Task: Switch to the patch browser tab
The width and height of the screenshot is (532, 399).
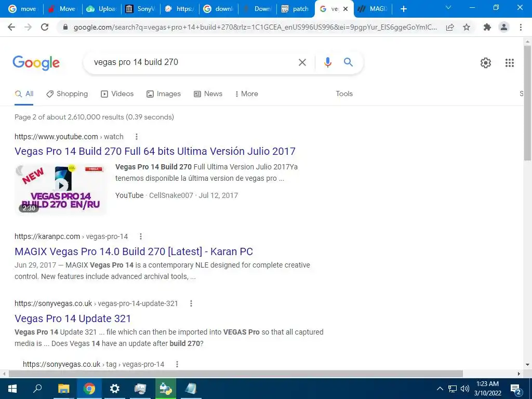Action: (296, 9)
